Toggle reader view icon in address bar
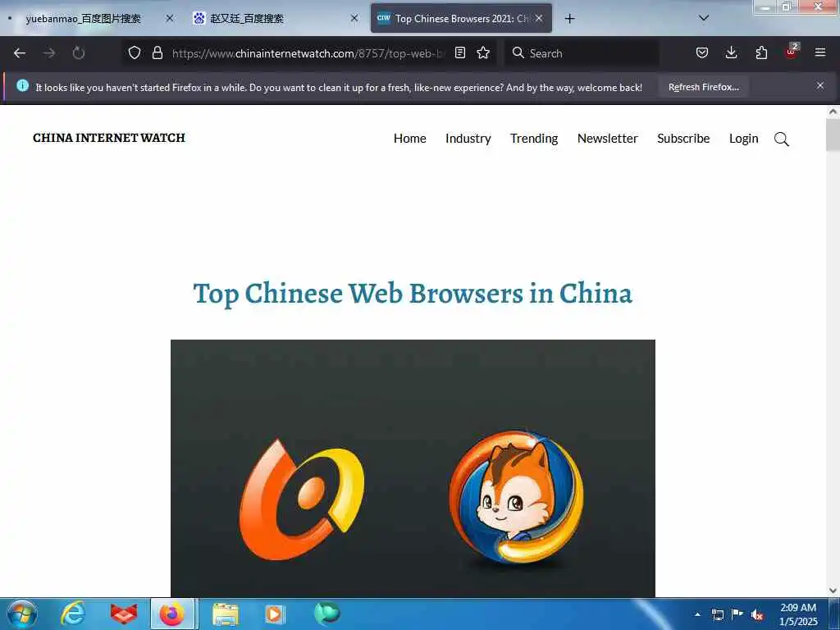The image size is (840, 630). tap(459, 52)
